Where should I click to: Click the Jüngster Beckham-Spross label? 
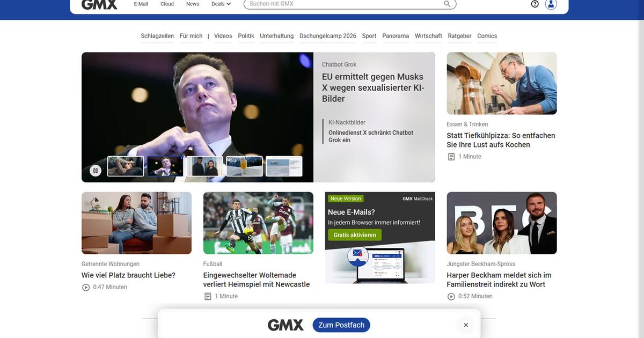[x=481, y=264]
